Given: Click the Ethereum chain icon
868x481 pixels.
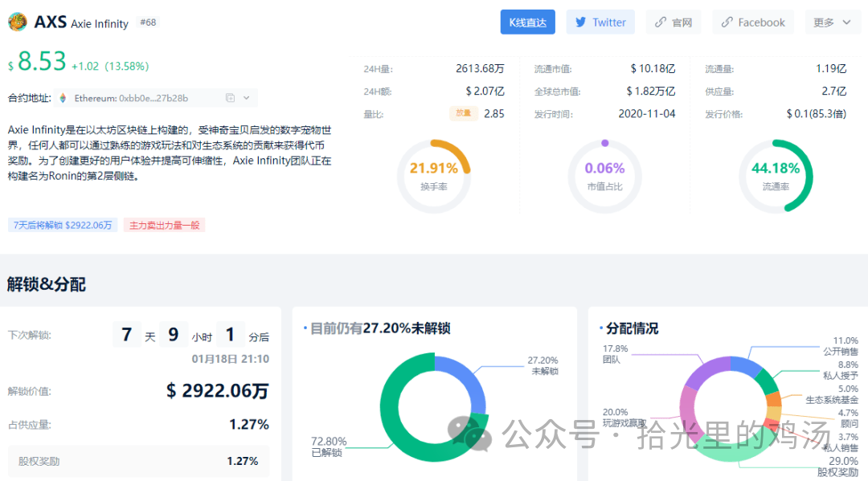Looking at the screenshot, I should coord(63,98).
